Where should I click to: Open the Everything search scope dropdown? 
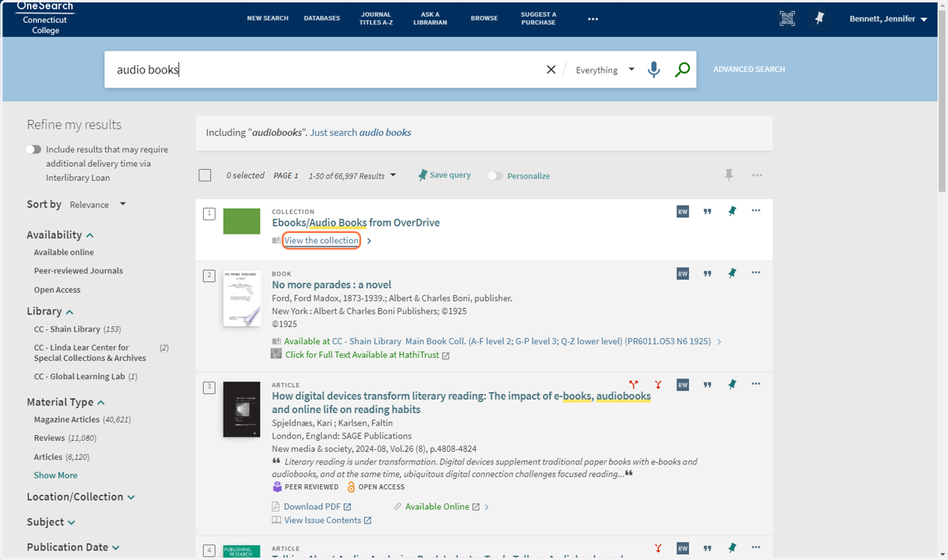click(x=604, y=70)
